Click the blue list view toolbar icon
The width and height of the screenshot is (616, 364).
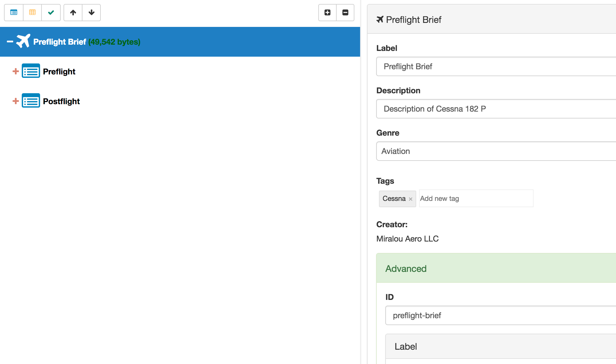[x=14, y=13]
